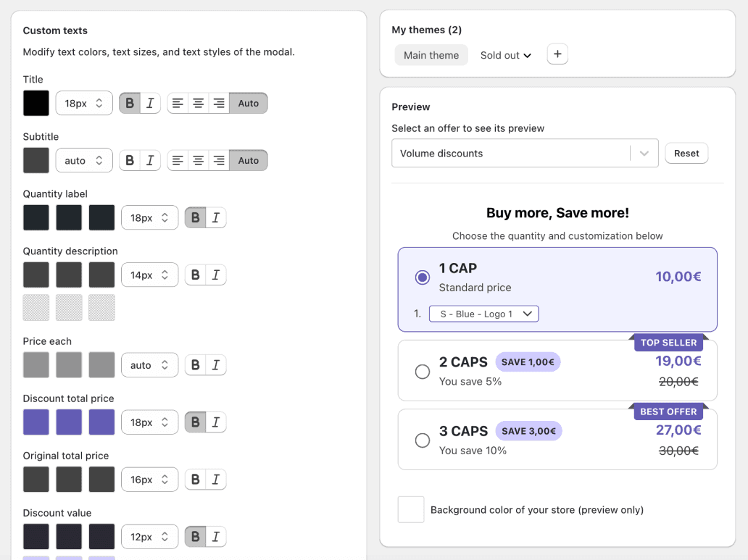
Task: Click the SAVE 3,00€ label
Action: tap(528, 431)
